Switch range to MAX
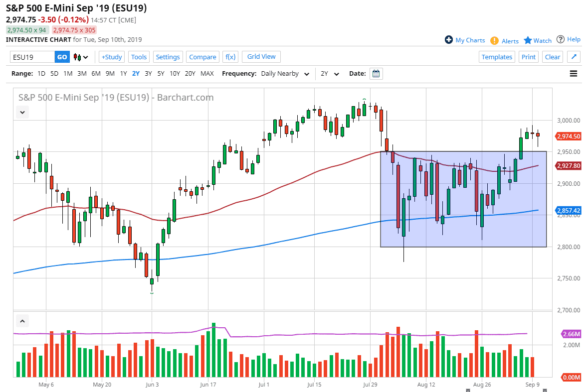 (x=207, y=74)
